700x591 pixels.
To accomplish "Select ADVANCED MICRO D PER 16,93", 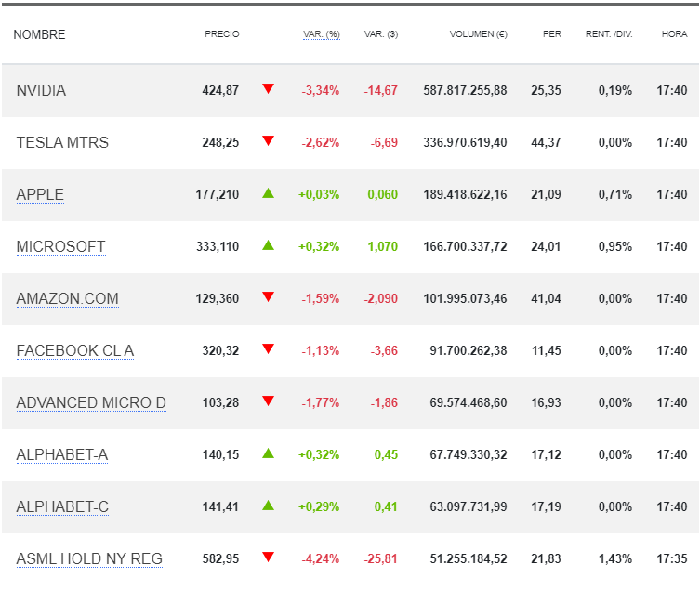I will pos(546,402).
